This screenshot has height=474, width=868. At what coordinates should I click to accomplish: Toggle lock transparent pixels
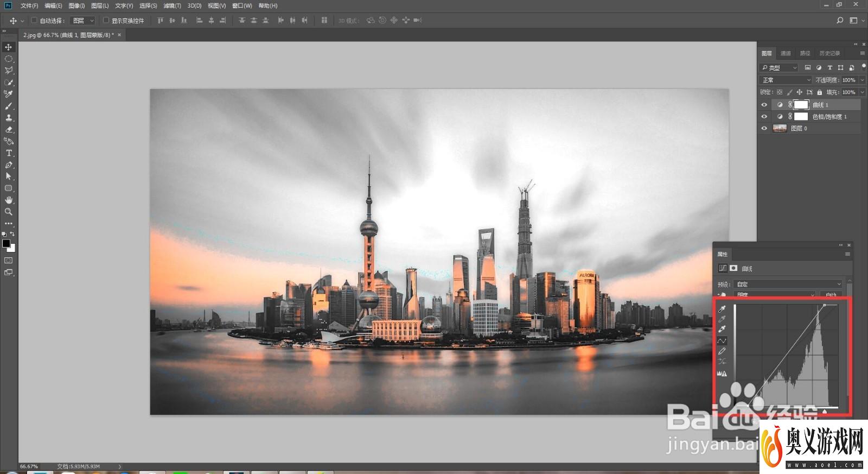780,92
